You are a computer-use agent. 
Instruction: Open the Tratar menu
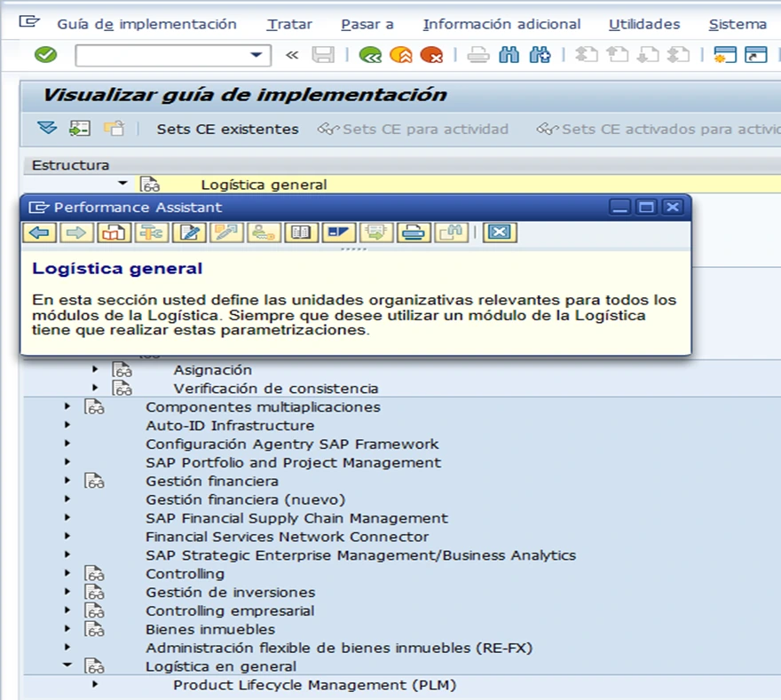(289, 24)
